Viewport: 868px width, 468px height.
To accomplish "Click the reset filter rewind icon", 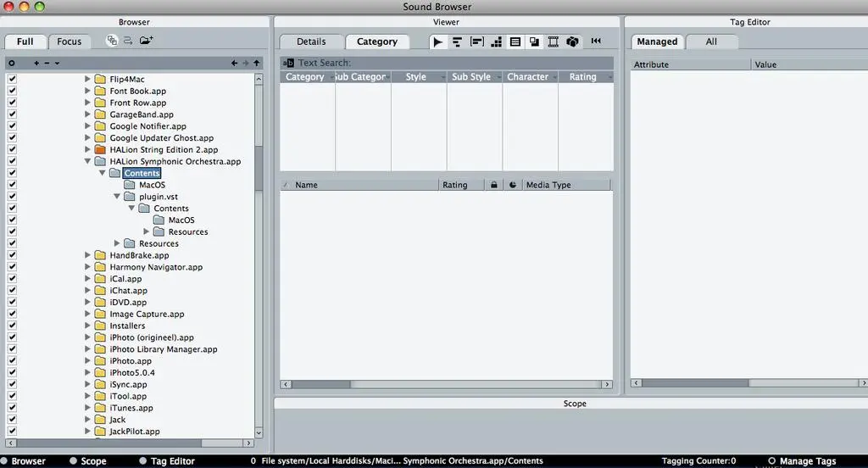I will pyautogui.click(x=596, y=42).
